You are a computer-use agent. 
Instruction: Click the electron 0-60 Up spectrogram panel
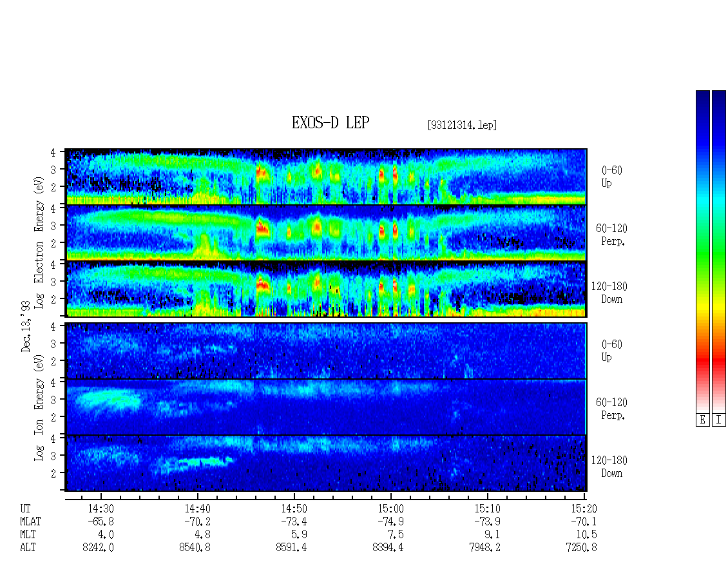coord(327,177)
